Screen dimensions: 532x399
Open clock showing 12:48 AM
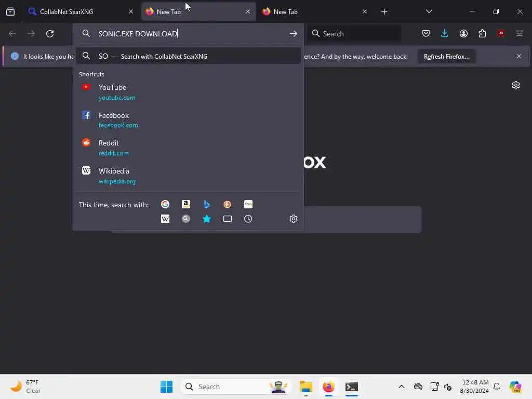[x=474, y=387]
